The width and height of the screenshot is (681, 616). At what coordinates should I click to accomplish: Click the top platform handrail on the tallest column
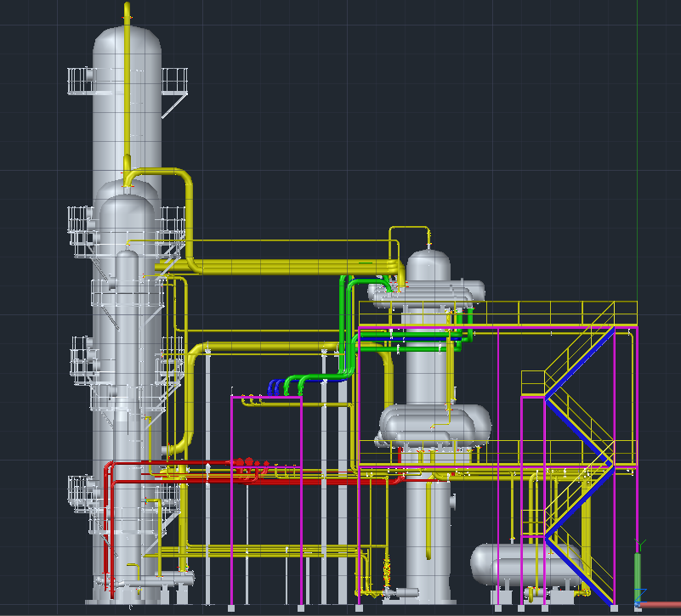pos(128,81)
